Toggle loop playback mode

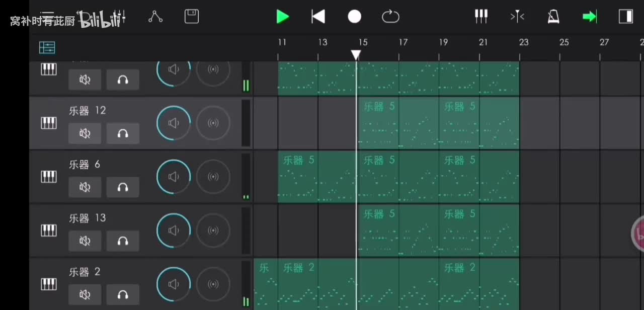(390, 17)
